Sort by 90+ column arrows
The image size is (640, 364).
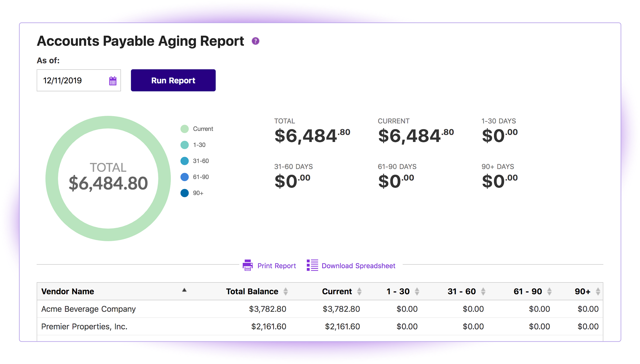pos(598,292)
